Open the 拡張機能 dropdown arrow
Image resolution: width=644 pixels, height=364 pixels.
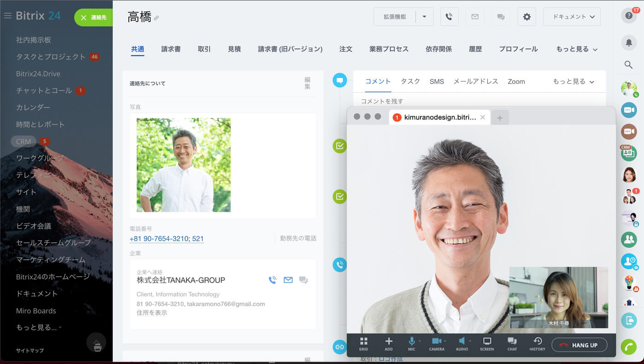click(x=424, y=17)
